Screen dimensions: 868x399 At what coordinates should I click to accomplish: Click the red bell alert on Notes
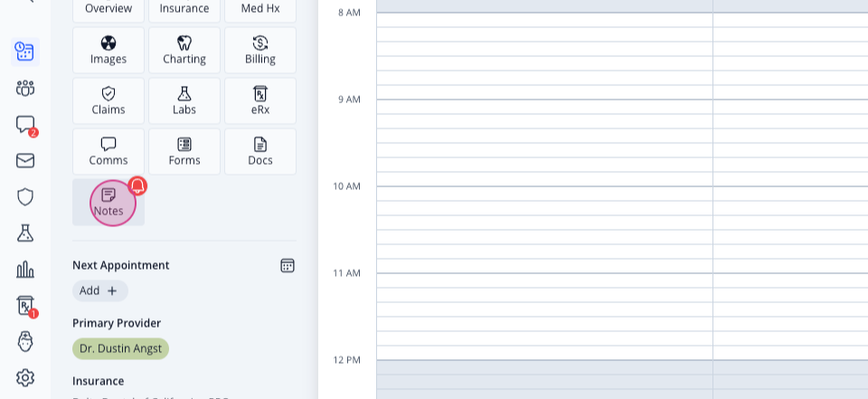click(137, 185)
